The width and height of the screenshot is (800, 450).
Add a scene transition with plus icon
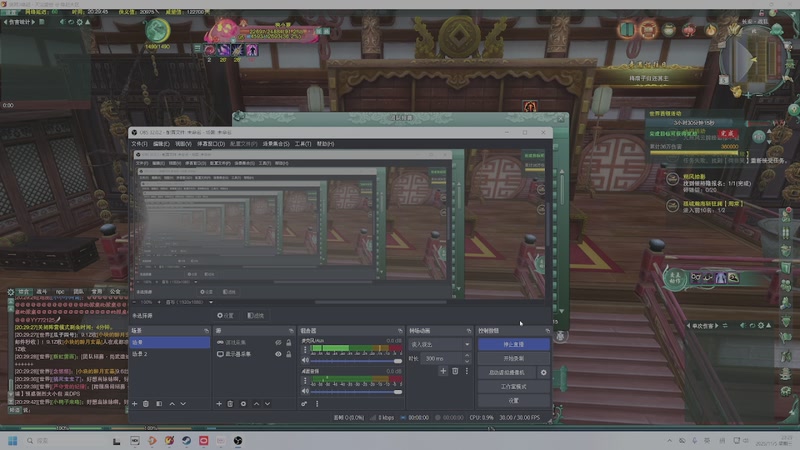(x=443, y=371)
